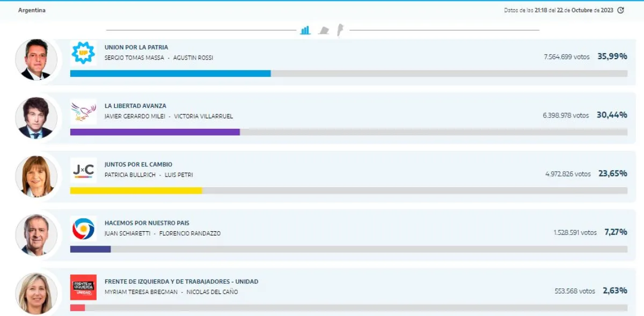Click the purple La Libertad Avanza vote bar

(x=155, y=132)
